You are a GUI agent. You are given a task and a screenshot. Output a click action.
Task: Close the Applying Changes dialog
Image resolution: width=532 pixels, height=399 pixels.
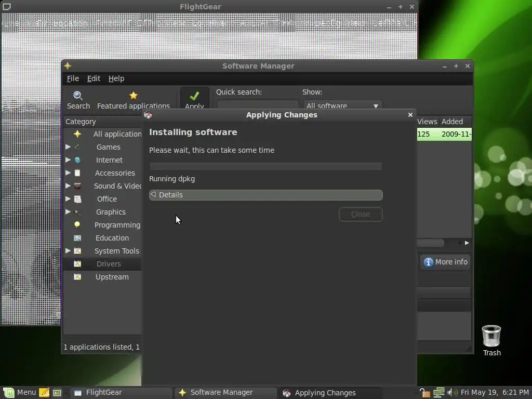click(x=410, y=115)
